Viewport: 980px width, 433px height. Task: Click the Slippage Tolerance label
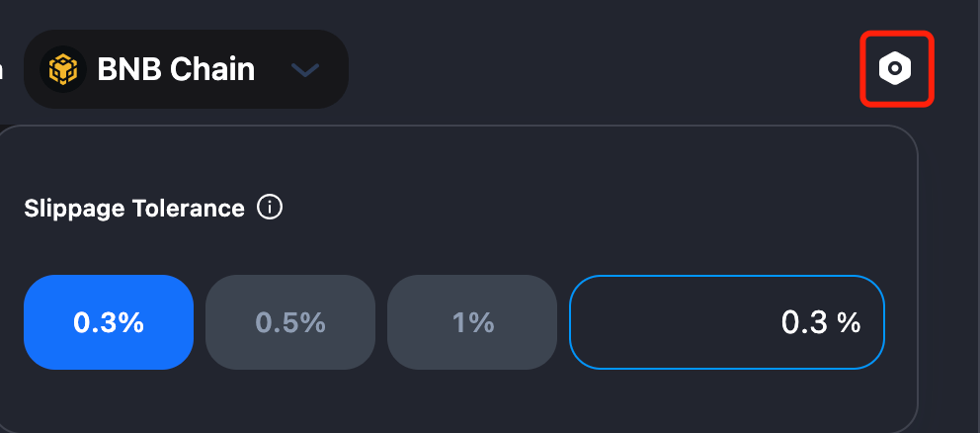(133, 209)
